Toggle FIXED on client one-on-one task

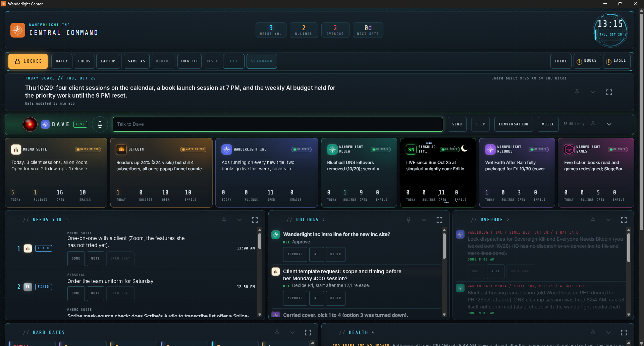pyautogui.click(x=43, y=248)
